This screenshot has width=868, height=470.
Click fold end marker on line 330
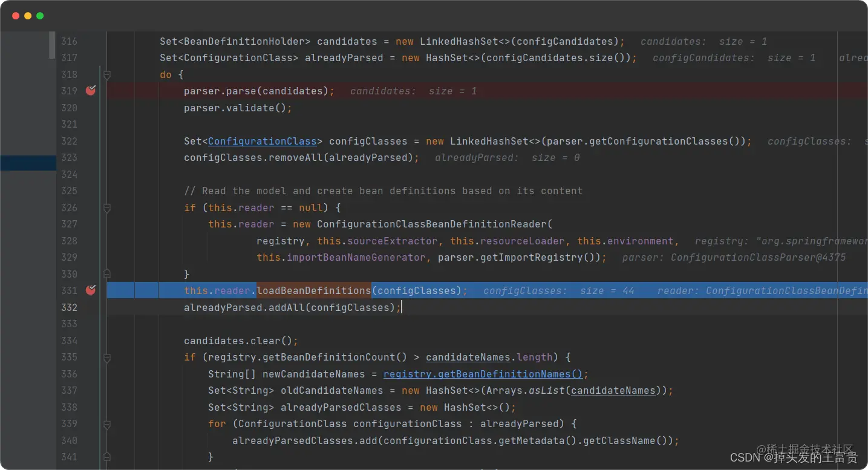(107, 274)
